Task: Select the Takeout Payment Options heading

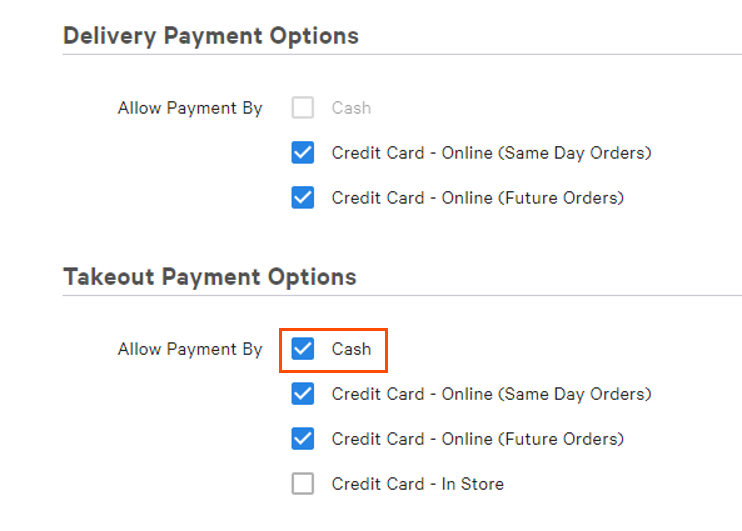Action: (210, 276)
